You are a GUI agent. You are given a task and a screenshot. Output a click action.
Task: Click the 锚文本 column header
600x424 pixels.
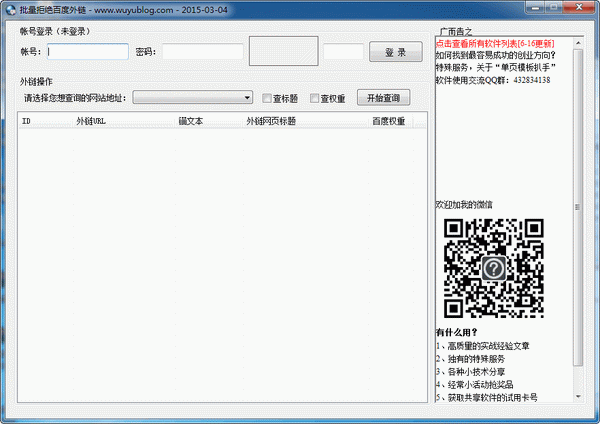[209, 121]
